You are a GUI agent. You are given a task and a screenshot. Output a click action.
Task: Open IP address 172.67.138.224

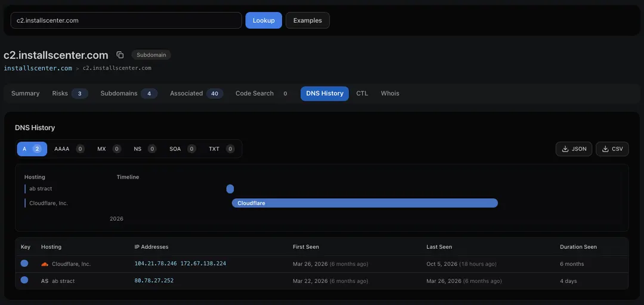(x=203, y=263)
